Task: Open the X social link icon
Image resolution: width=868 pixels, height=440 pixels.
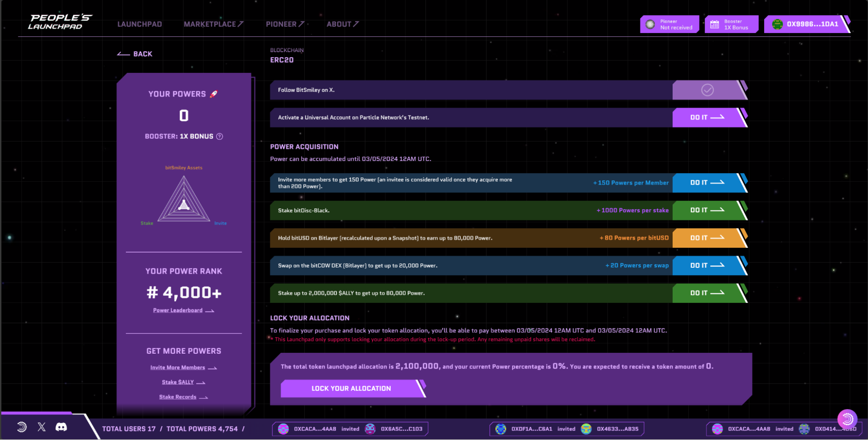Action: tap(42, 427)
